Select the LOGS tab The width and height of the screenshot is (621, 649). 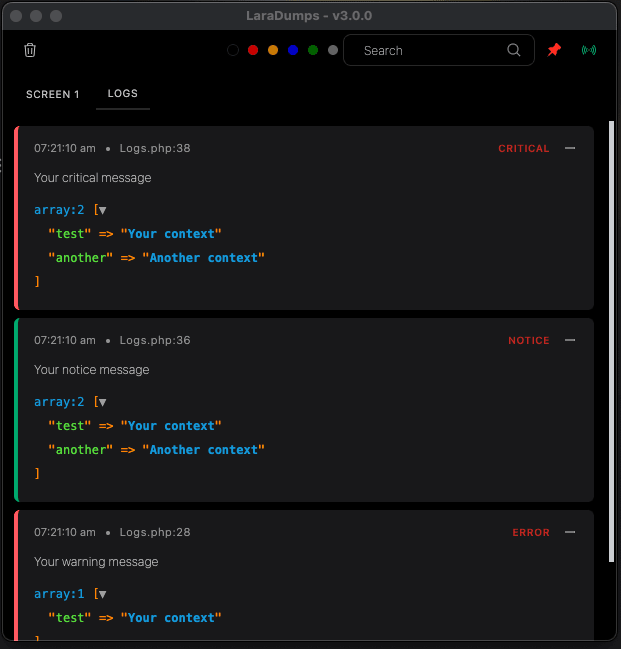[x=123, y=94]
